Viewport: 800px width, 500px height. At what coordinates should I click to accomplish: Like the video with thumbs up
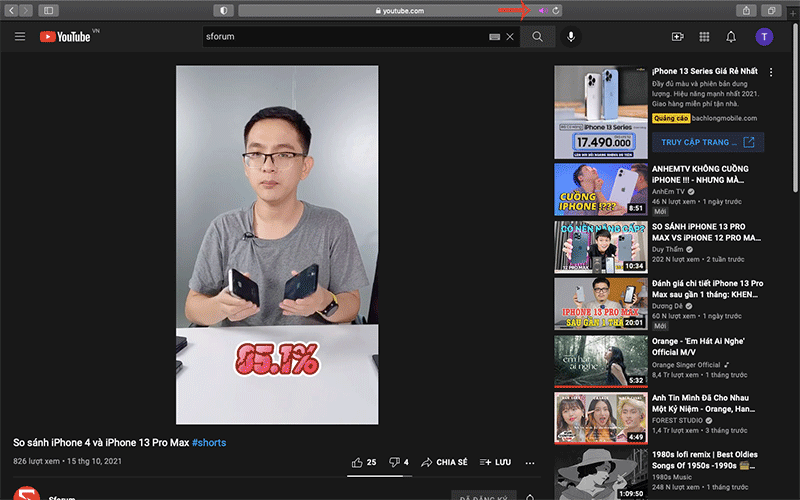(x=364, y=462)
